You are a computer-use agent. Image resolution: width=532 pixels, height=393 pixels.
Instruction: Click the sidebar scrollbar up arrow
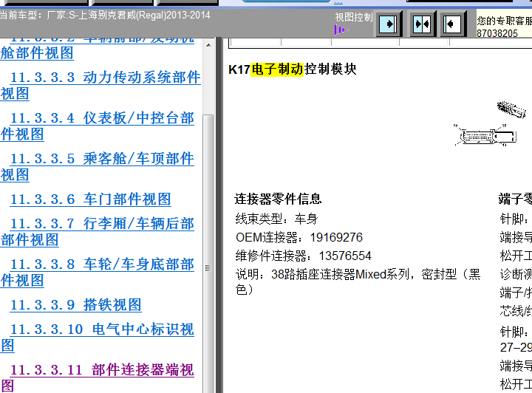(208, 45)
